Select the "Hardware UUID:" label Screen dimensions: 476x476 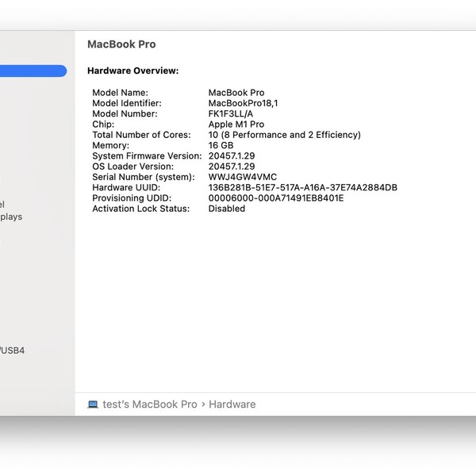pos(126,187)
